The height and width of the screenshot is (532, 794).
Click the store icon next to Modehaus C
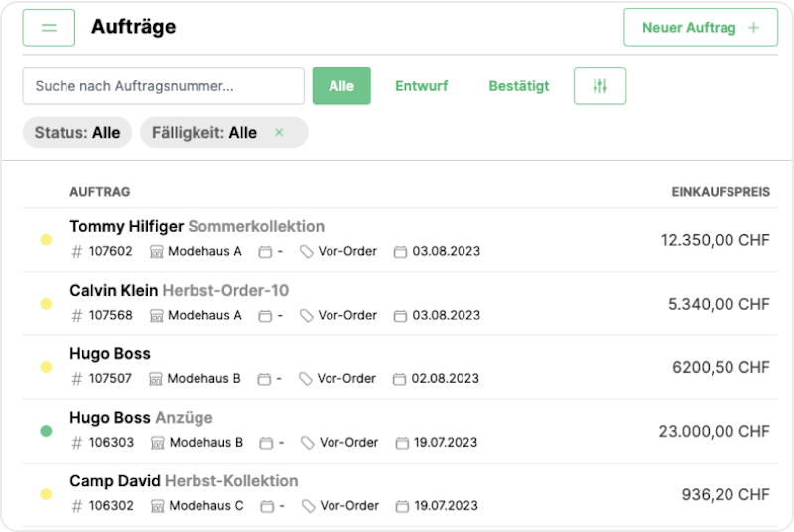(x=158, y=506)
